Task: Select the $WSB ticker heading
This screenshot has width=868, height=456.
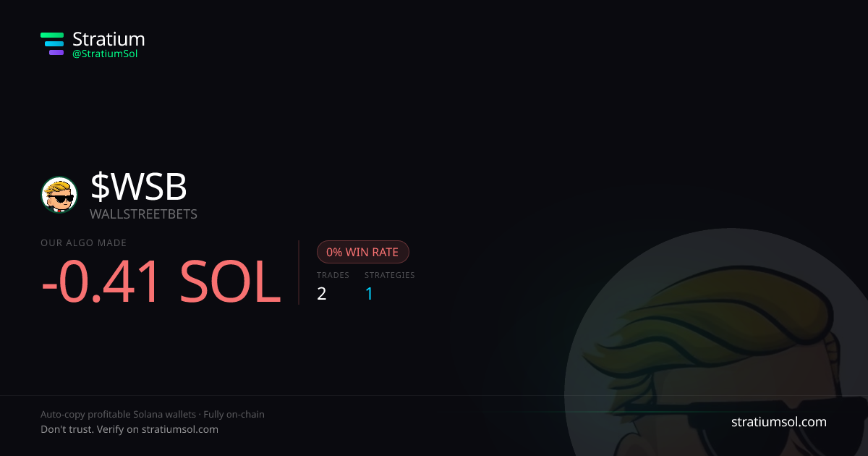Action: (139, 187)
